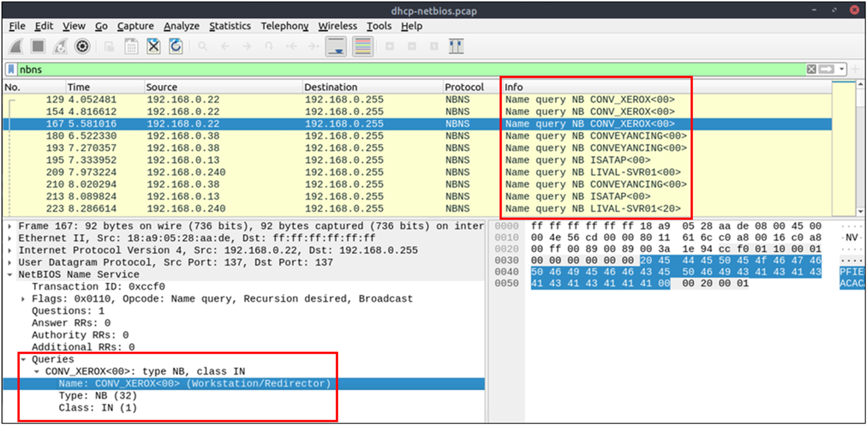Open capture options gear icon
Screen dimensions: 868x426
pos(82,46)
